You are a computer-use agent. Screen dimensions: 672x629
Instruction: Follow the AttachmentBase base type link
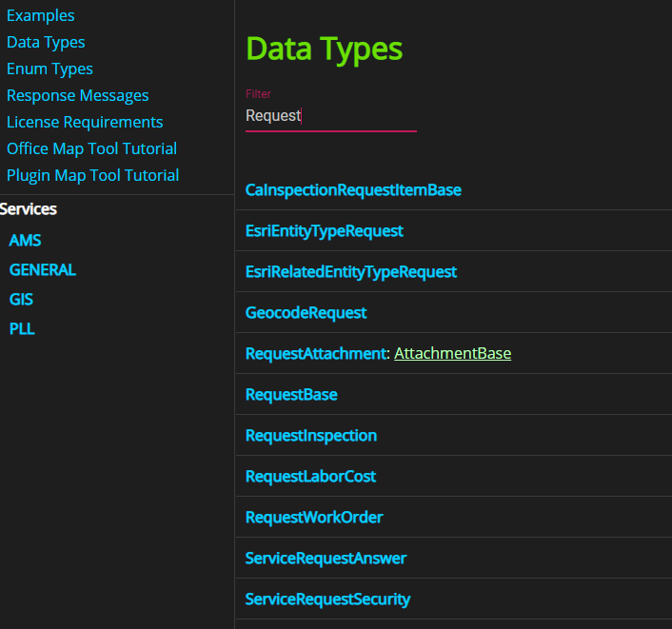[x=452, y=354]
